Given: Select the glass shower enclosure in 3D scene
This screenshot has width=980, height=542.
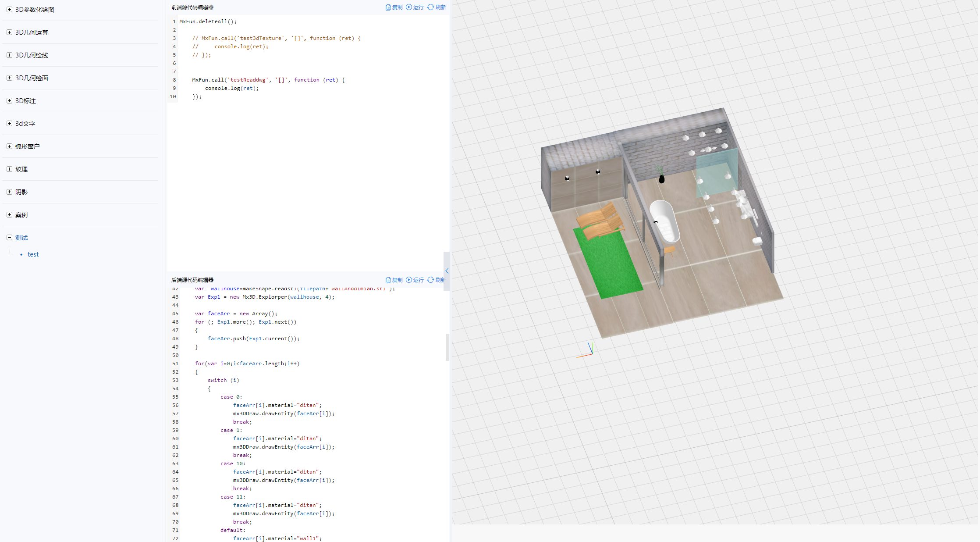Looking at the screenshot, I should pos(717,172).
